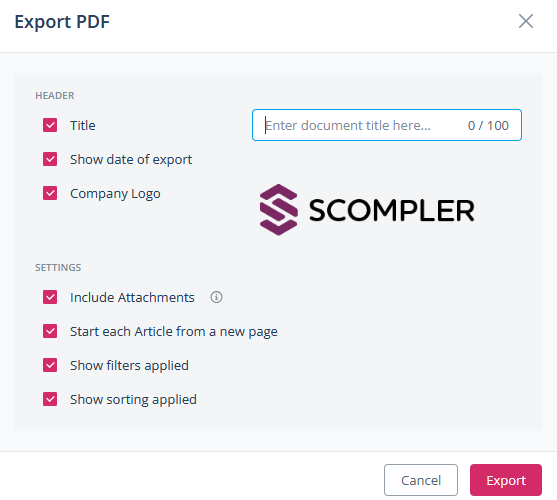Focus the document title input field

[387, 125]
